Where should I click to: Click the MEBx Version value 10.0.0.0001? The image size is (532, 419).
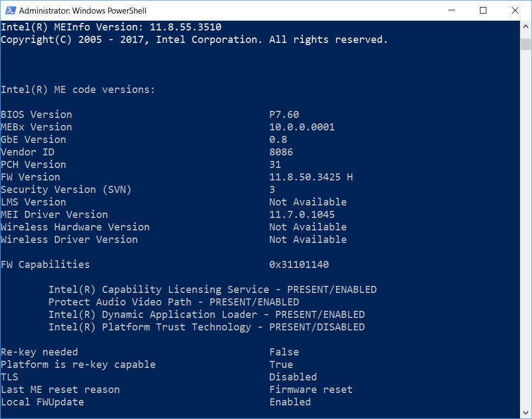[302, 127]
